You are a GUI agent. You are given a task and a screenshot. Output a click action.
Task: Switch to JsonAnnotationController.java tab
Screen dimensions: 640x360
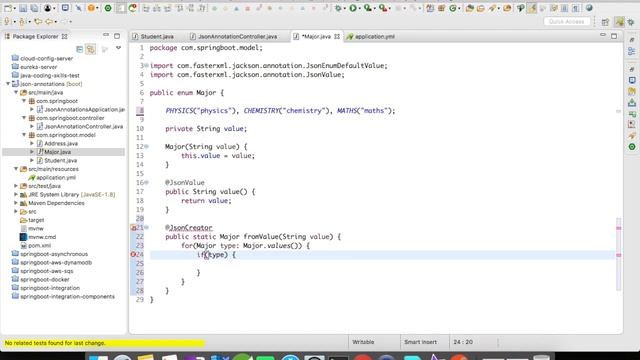234,36
